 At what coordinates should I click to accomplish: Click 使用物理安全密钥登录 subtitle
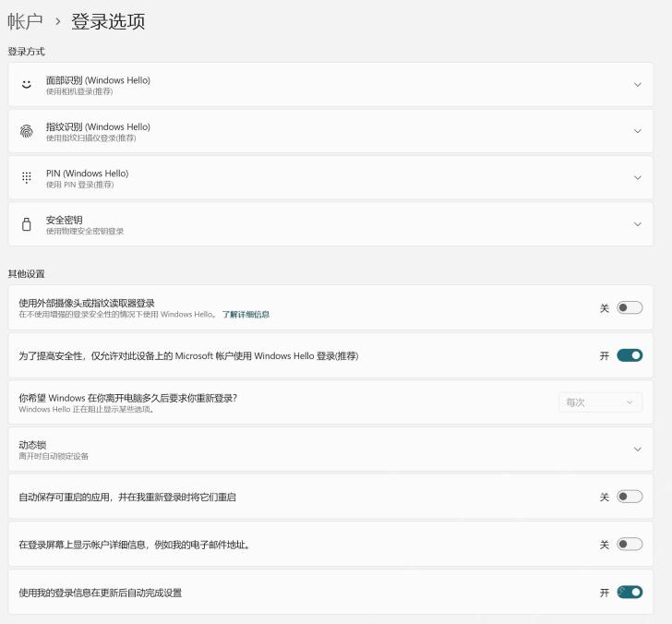point(85,232)
